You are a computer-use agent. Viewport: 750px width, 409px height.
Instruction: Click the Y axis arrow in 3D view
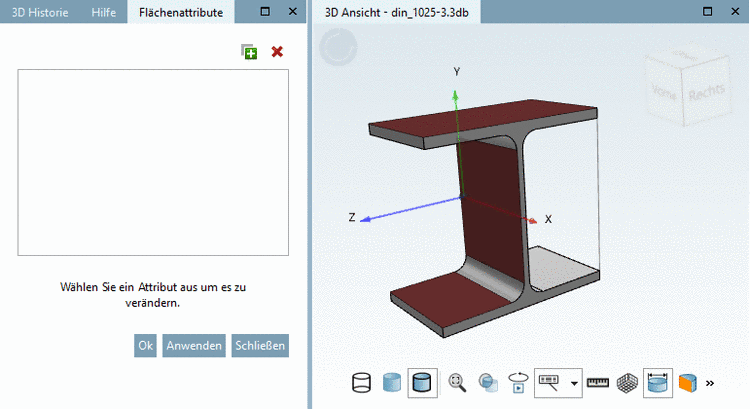[455, 95]
